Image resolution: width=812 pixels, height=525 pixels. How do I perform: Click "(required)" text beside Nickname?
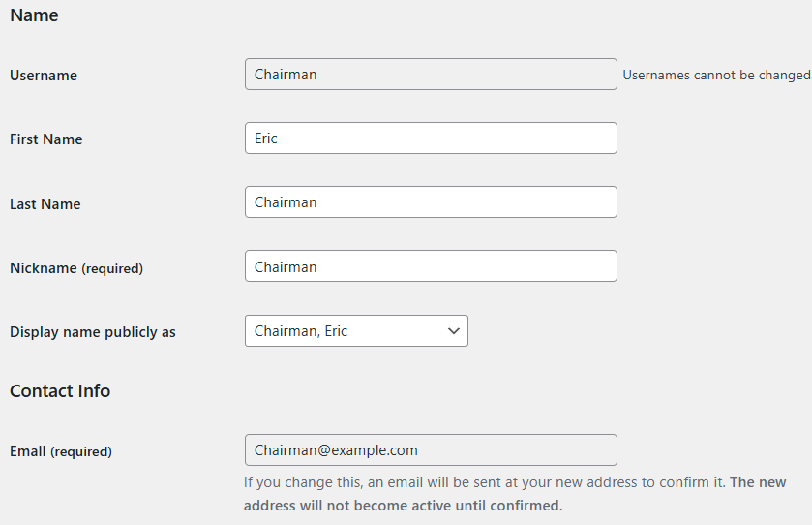pyautogui.click(x=112, y=268)
